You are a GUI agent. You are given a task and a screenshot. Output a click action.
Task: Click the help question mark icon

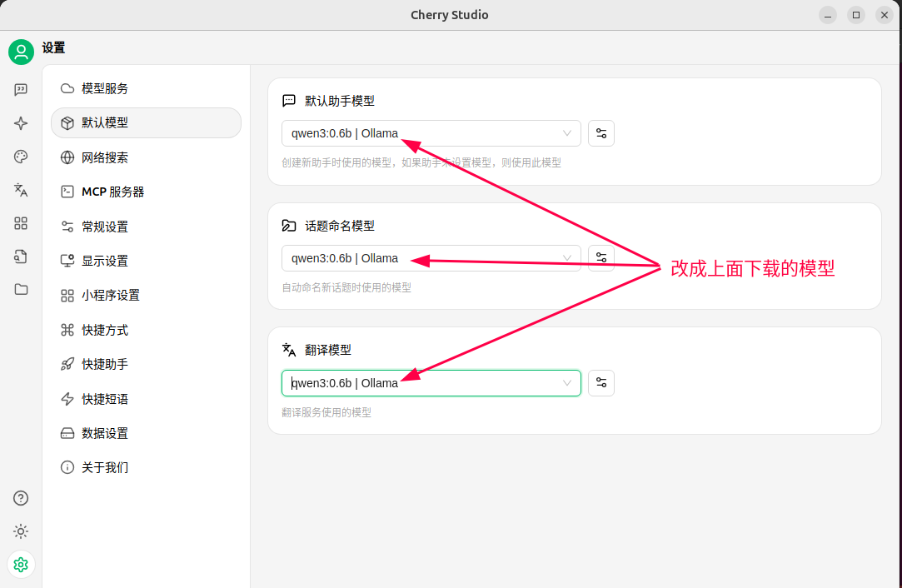click(x=21, y=498)
